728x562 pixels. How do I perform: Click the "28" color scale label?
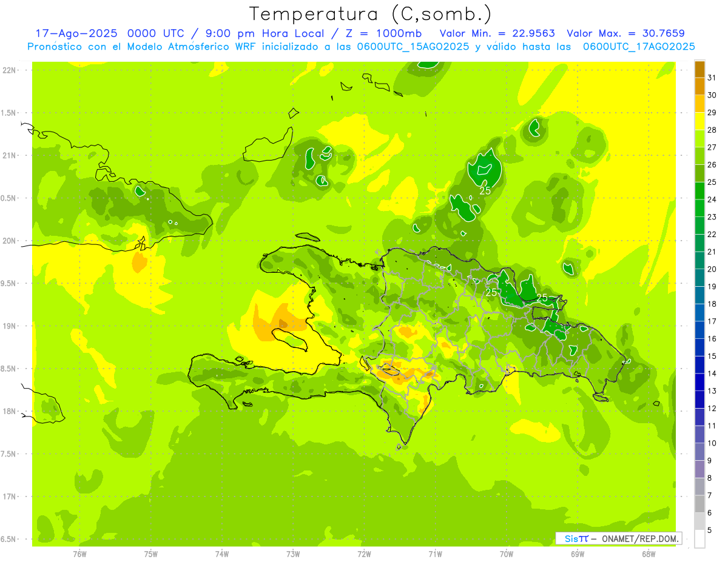(x=712, y=130)
